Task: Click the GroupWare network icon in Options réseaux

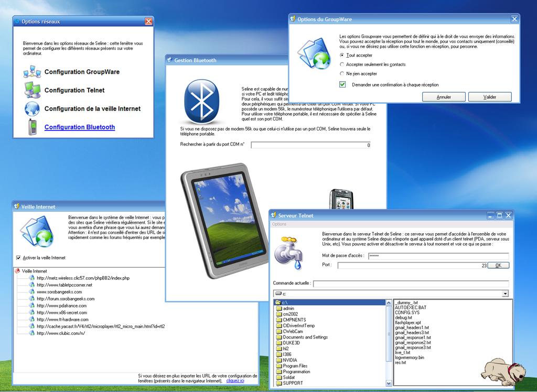Action: [x=32, y=72]
